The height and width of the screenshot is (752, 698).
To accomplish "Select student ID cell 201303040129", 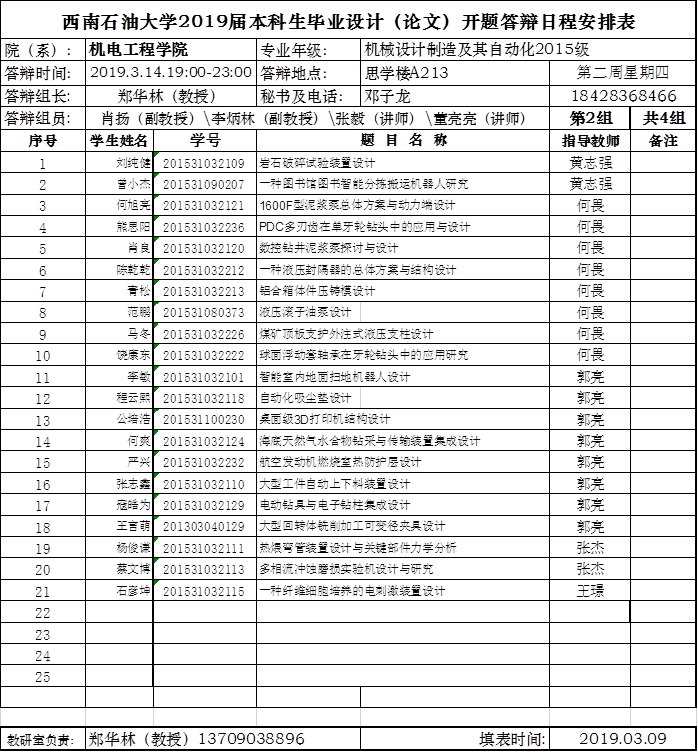I will (204, 527).
